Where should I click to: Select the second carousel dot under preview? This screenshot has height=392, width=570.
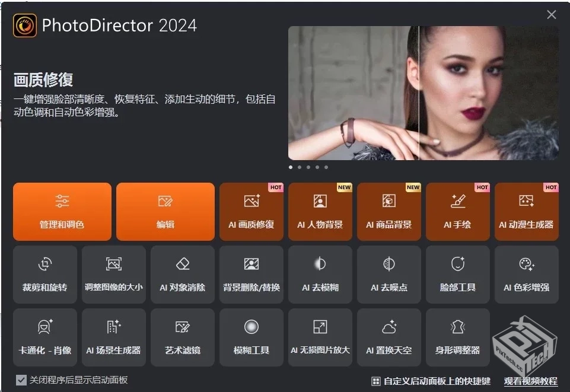pos(300,167)
